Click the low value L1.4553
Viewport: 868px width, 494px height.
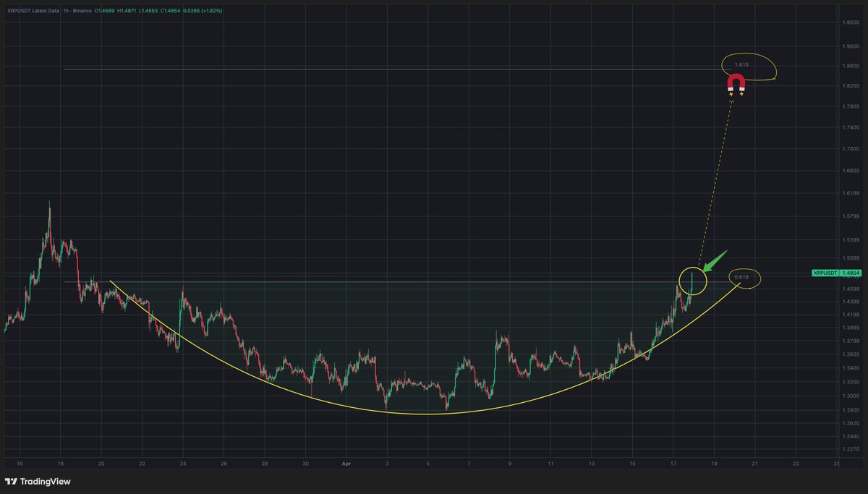pos(148,11)
